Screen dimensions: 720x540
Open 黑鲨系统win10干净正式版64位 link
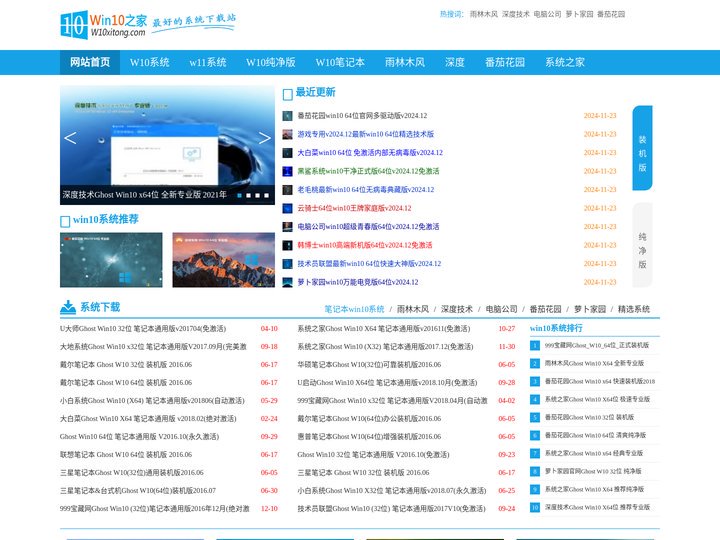pyautogui.click(x=368, y=171)
